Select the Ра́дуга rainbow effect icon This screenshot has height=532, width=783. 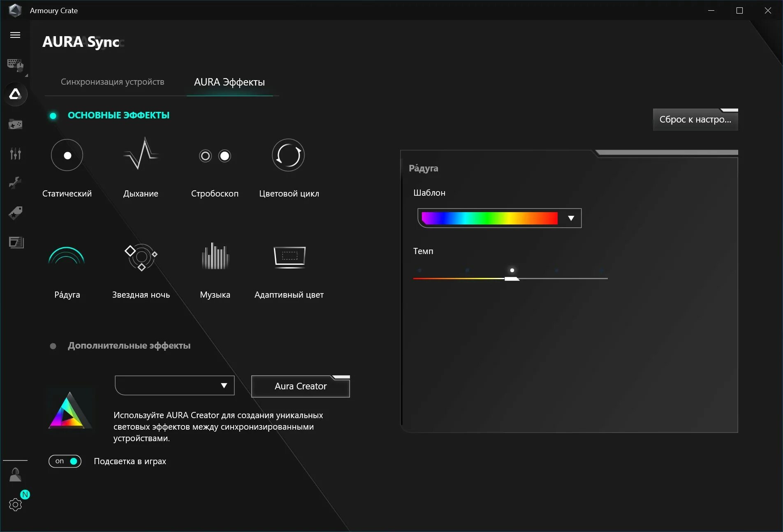click(x=67, y=255)
